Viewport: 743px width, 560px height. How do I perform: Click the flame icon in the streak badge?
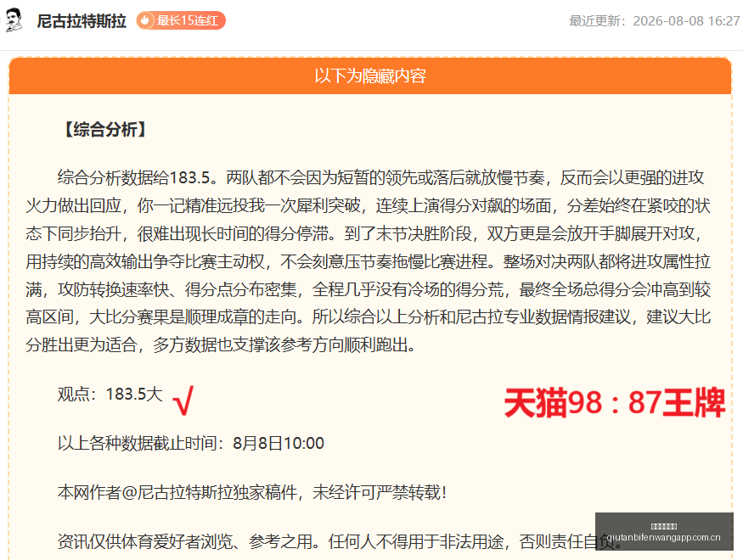tap(145, 20)
